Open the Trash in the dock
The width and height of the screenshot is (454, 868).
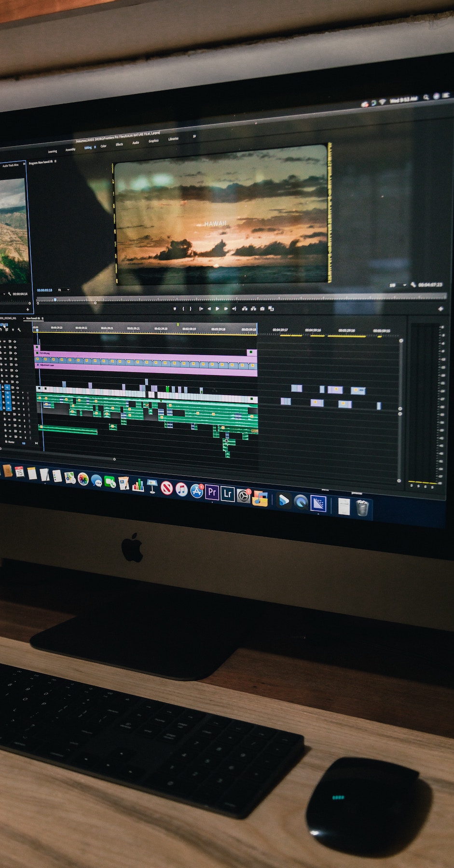[x=362, y=508]
